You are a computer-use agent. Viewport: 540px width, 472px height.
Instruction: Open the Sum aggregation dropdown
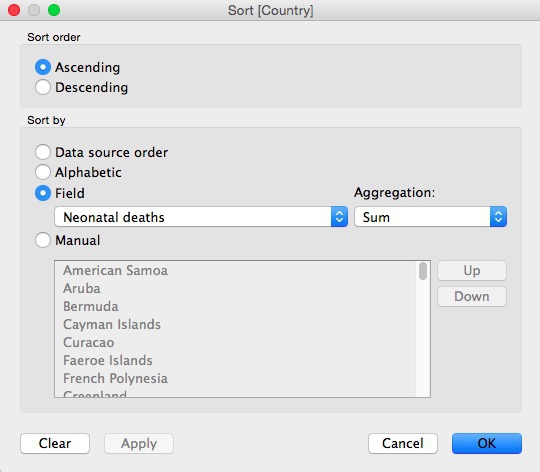pyautogui.click(x=430, y=217)
